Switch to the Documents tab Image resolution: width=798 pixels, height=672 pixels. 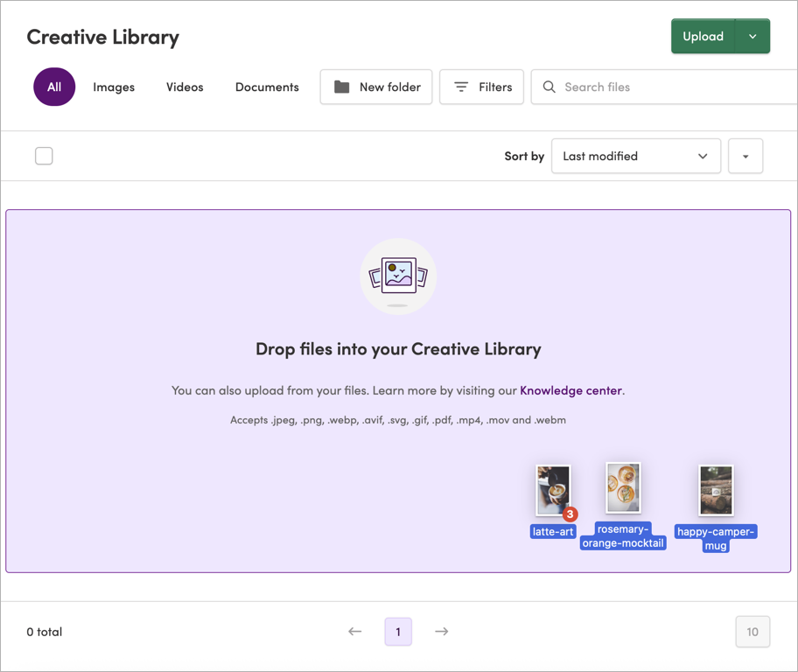tap(267, 87)
